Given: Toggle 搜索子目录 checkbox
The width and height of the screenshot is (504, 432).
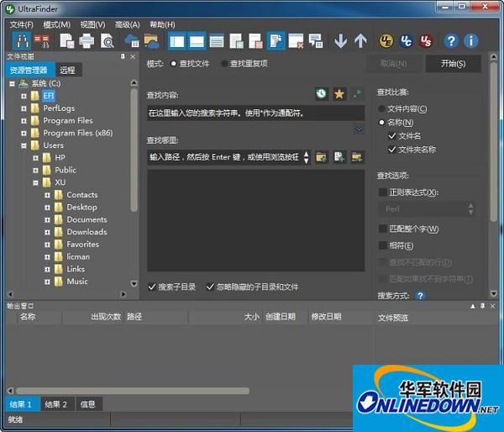Looking at the screenshot, I should click(152, 287).
